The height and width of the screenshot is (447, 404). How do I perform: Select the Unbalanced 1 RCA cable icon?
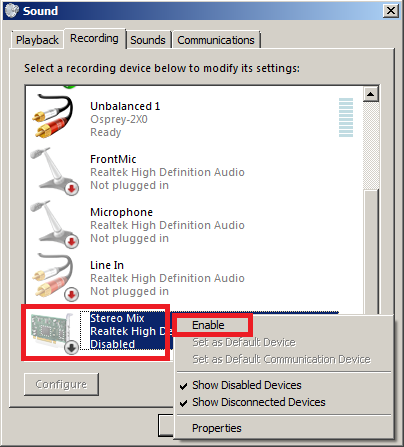click(x=53, y=116)
